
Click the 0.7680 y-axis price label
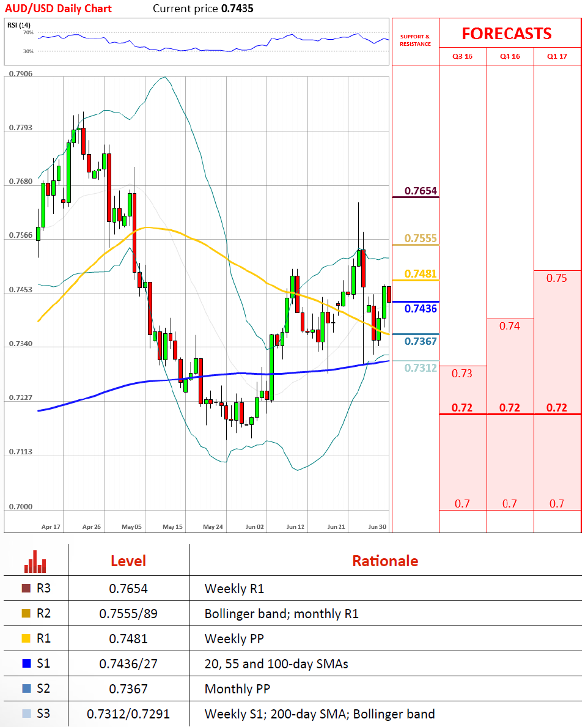coord(20,181)
